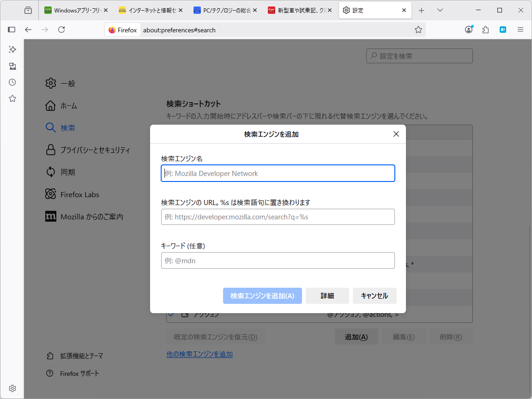Open site info via the Firefox address badge
This screenshot has height=399, width=532.
122,30
